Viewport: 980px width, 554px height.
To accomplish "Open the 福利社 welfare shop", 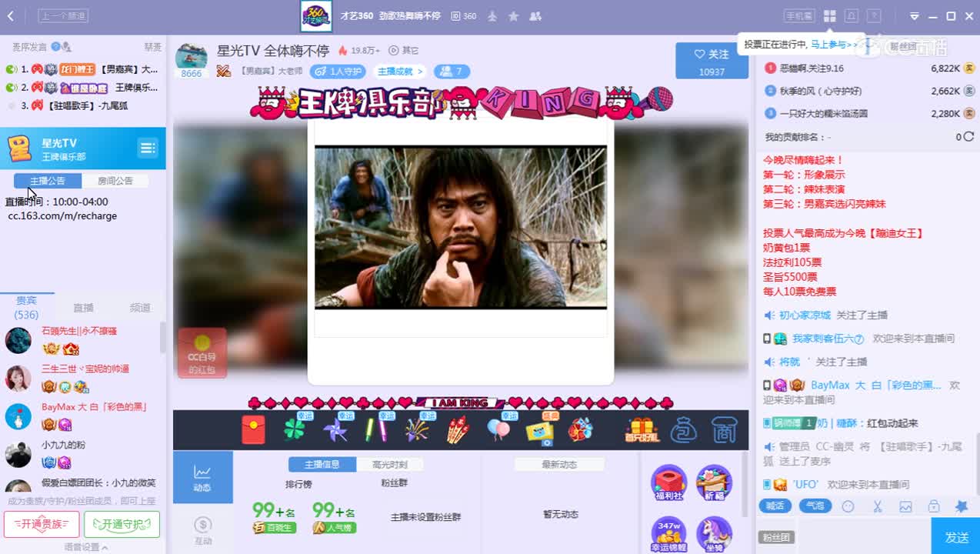I will [x=668, y=483].
